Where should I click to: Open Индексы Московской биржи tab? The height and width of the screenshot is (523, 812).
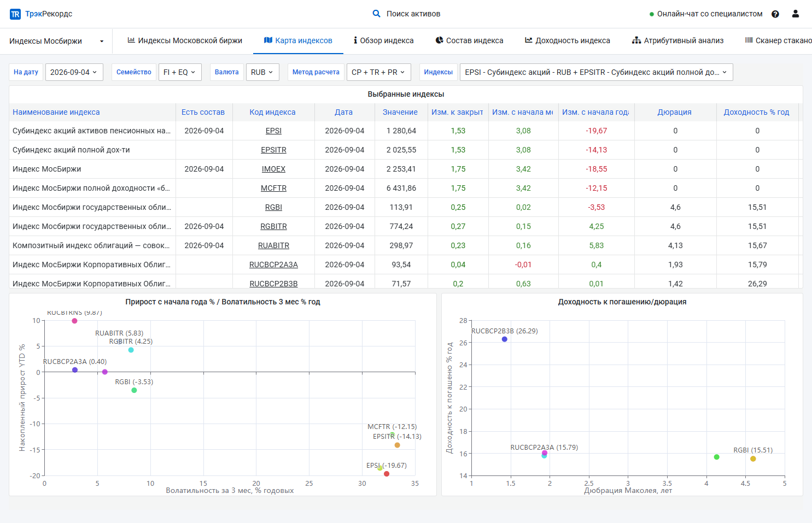click(185, 40)
